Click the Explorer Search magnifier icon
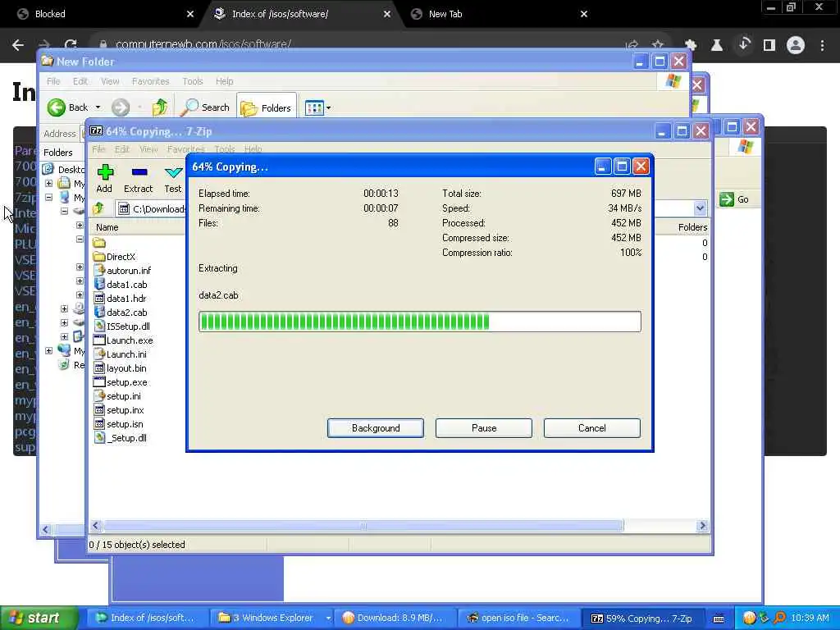Image resolution: width=840 pixels, height=630 pixels. pyautogui.click(x=189, y=107)
